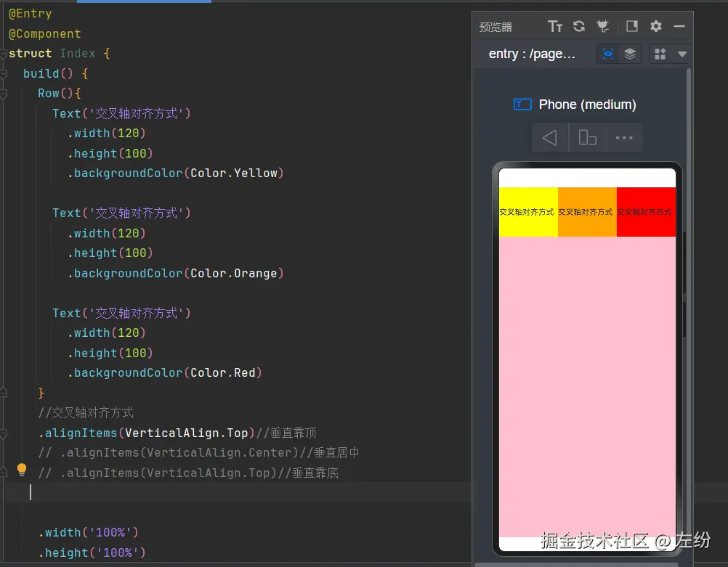Screen dimensions: 728x567
Task: Collapse the Row() block fold marker
Action: (3, 94)
